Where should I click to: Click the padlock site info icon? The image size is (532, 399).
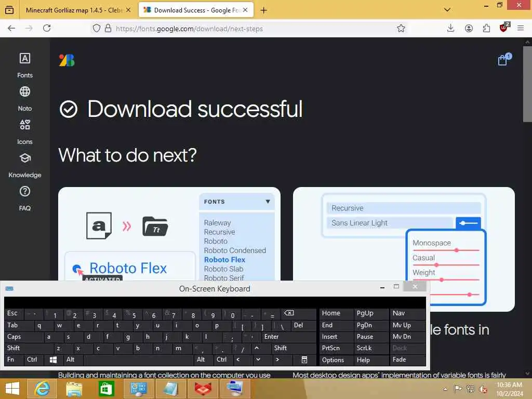coord(108,28)
